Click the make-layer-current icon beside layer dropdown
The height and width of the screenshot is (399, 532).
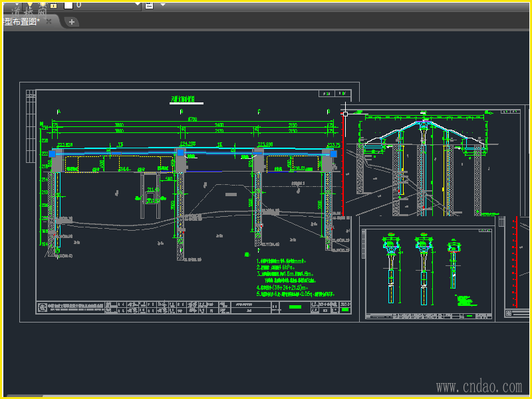click(x=149, y=5)
